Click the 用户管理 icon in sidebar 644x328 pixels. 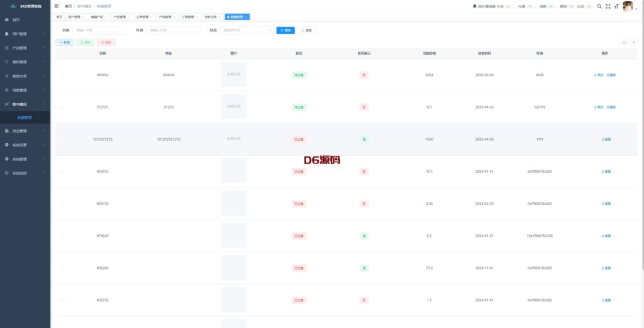pyautogui.click(x=6, y=34)
